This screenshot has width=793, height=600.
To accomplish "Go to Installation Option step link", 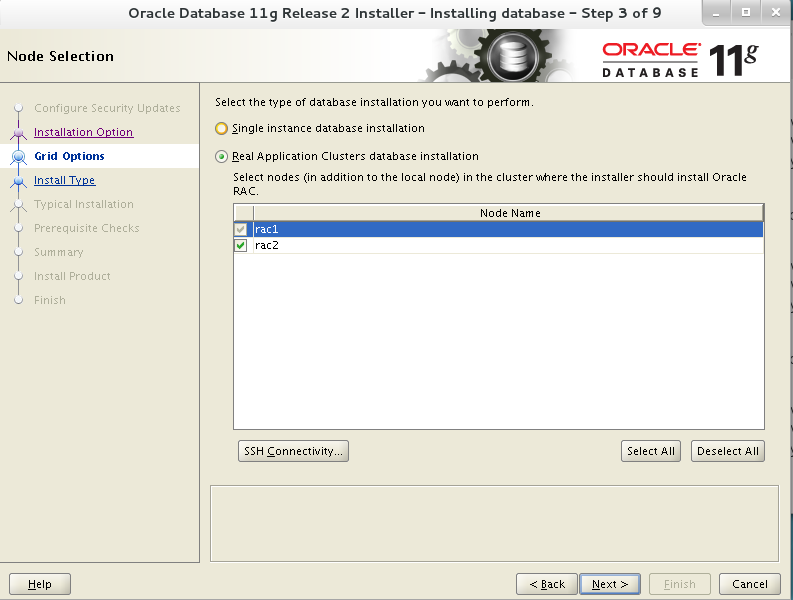I will tap(83, 132).
